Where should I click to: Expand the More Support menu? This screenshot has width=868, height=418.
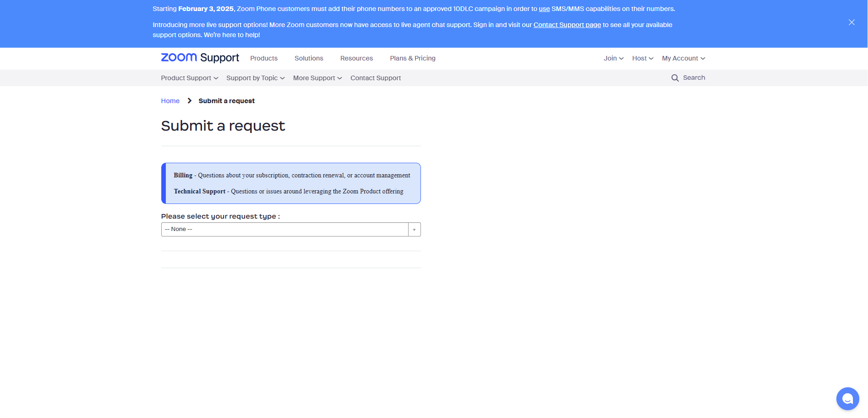tap(317, 78)
